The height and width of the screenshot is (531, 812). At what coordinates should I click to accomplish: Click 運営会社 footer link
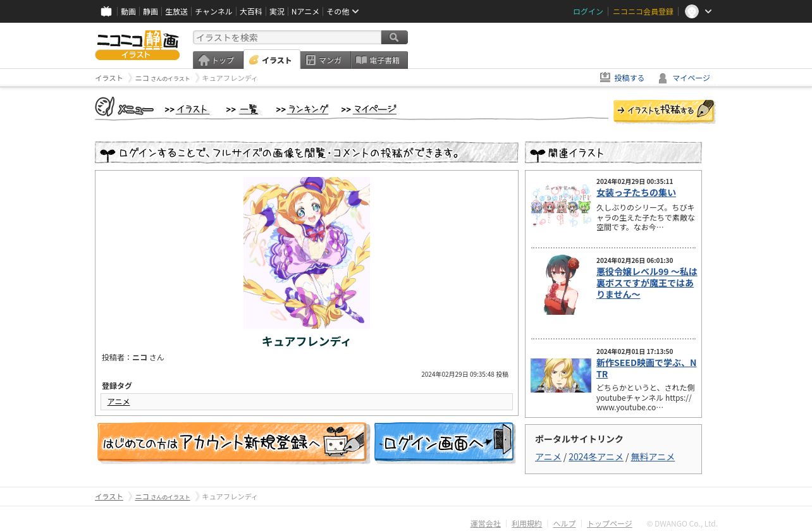pyautogui.click(x=486, y=523)
